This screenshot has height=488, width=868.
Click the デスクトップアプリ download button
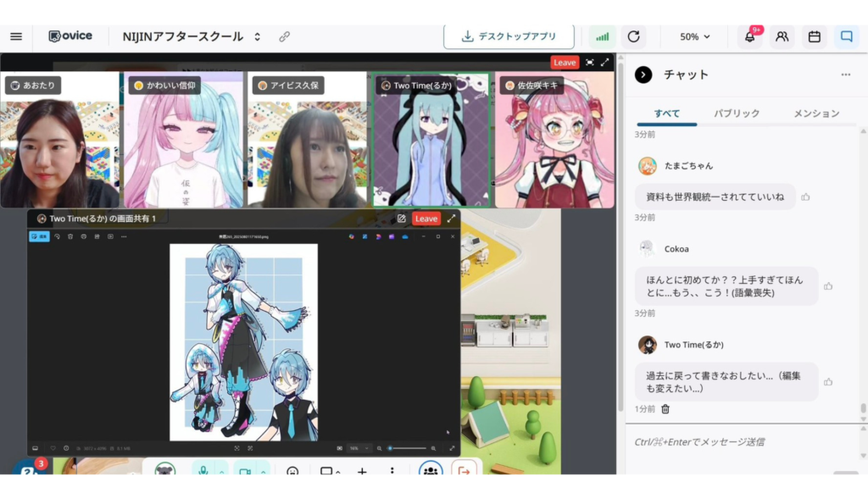coord(509,36)
